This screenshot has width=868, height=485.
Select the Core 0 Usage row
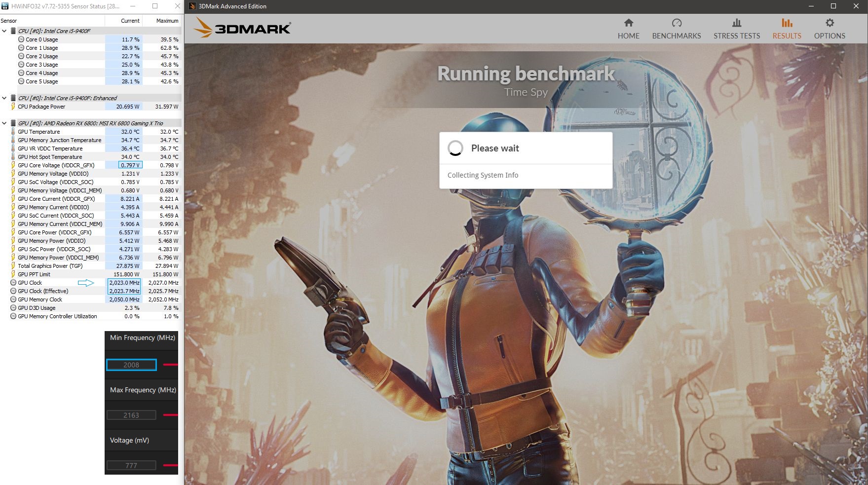coord(91,39)
